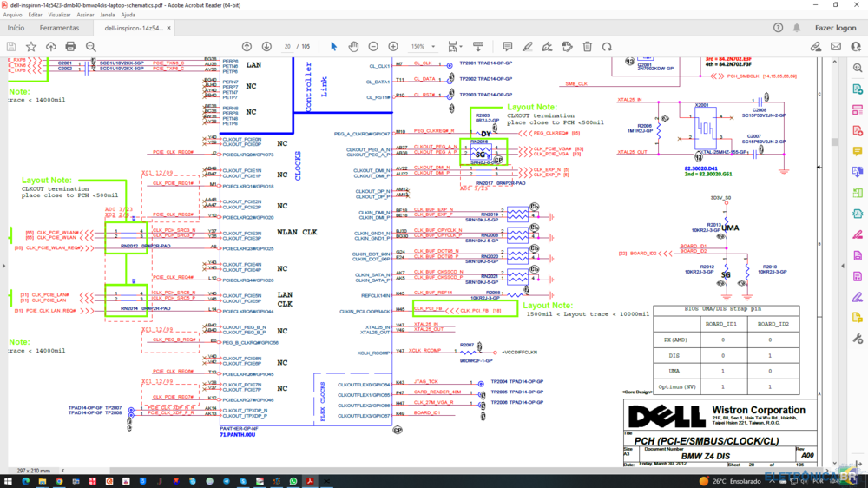
Task: Select the Hand pan tool
Action: tap(353, 46)
